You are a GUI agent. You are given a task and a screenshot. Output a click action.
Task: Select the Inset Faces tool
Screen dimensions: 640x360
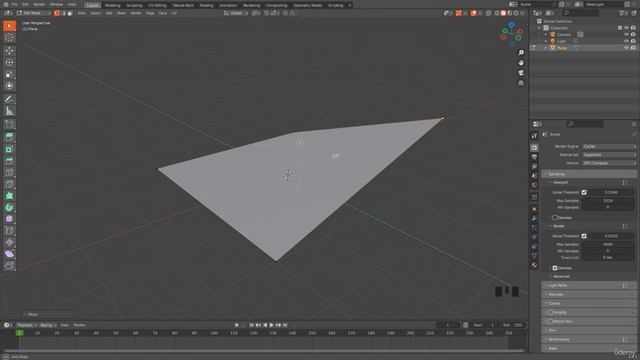click(9, 149)
